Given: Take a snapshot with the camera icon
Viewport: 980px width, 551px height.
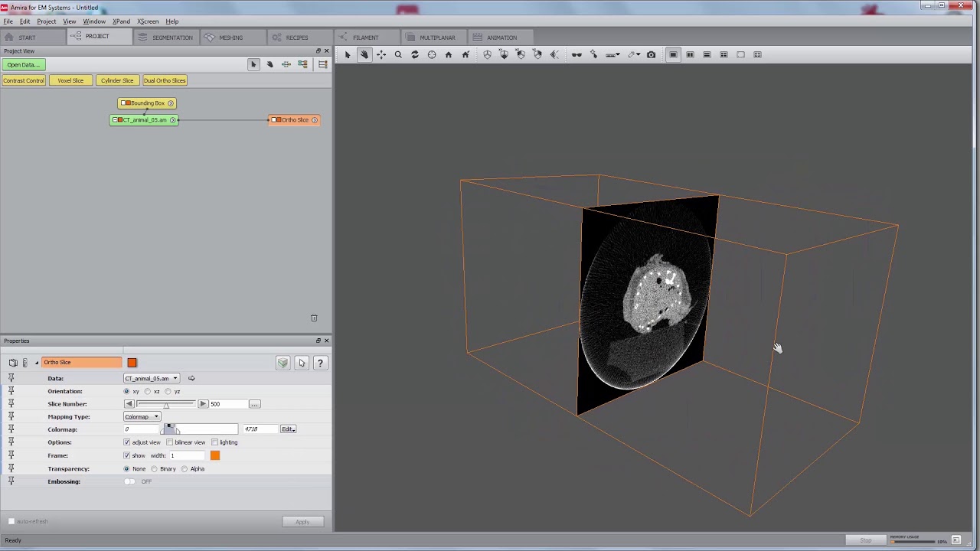Looking at the screenshot, I should (x=652, y=54).
